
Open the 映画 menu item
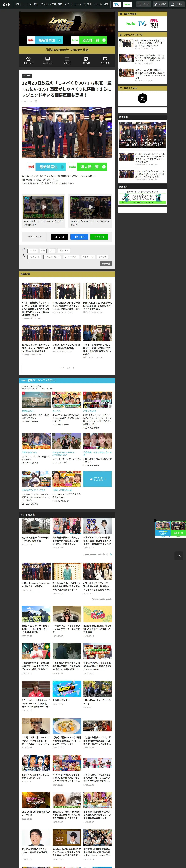60,4
